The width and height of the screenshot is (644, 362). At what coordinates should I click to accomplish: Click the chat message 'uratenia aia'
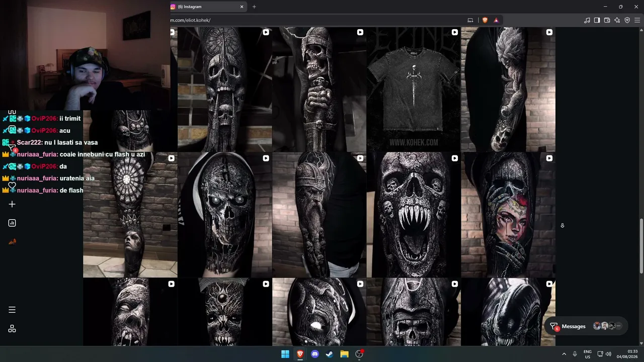pos(77,178)
